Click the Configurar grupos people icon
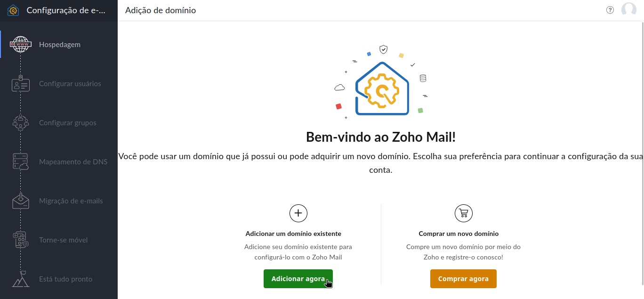 click(x=21, y=123)
